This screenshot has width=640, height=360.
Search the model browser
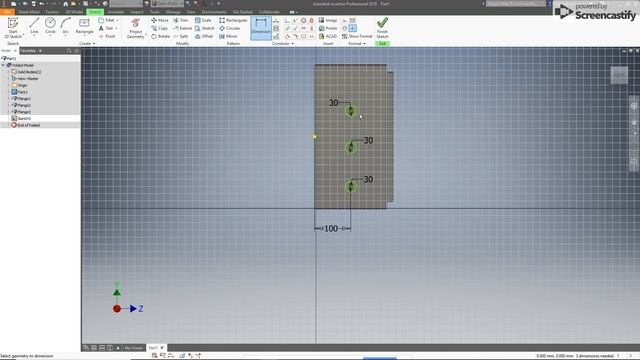coord(69,51)
